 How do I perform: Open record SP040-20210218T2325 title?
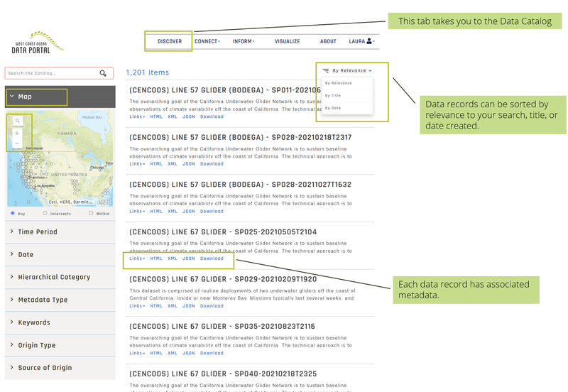coord(223,374)
